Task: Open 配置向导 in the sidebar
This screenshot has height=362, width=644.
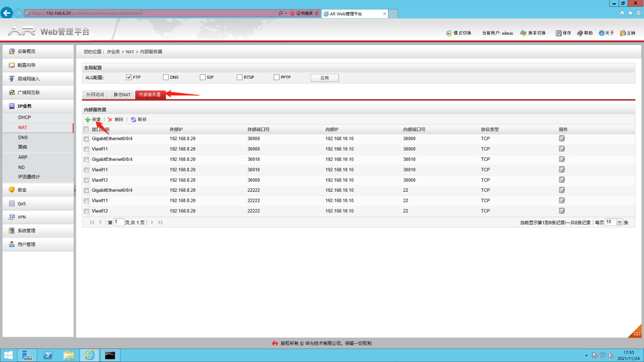Action: 38,65
